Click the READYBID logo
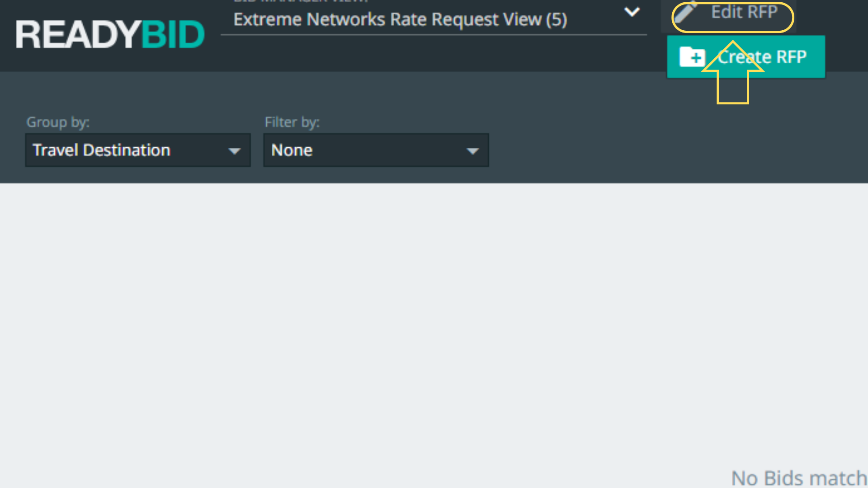The image size is (868, 488). (110, 34)
